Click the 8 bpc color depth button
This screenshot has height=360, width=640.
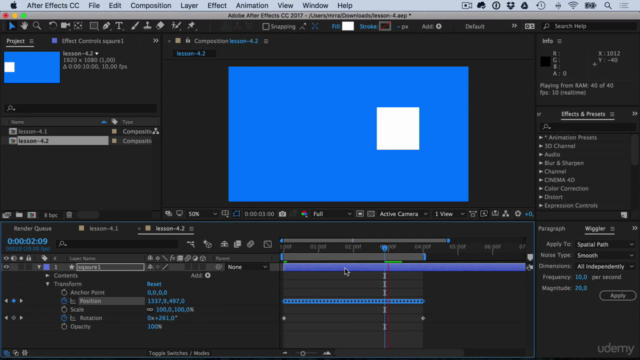pyautogui.click(x=51, y=215)
